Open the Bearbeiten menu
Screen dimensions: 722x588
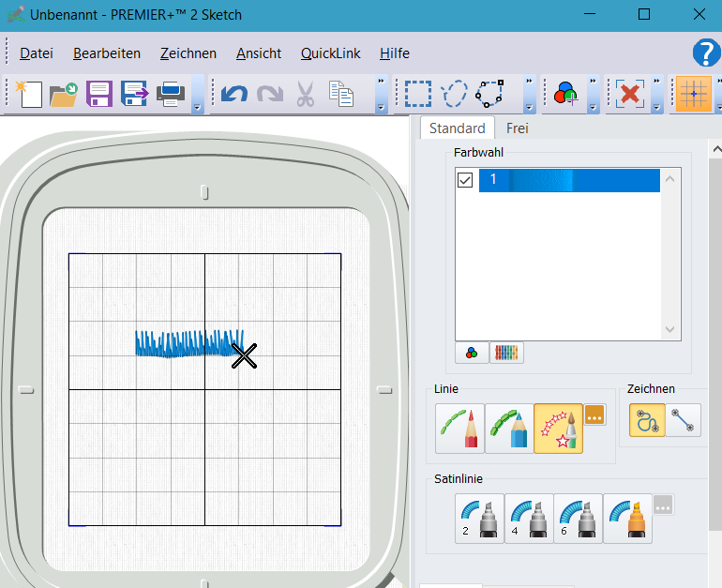(x=107, y=53)
